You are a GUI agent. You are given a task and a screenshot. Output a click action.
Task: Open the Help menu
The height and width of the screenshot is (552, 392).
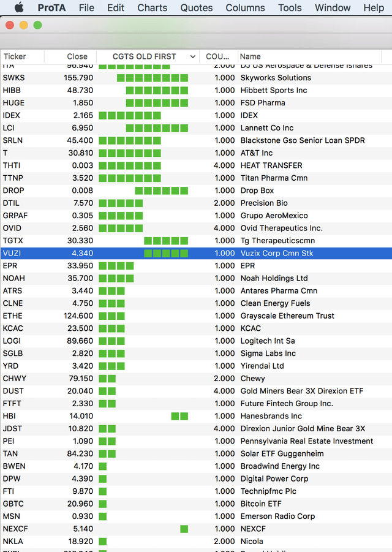coord(374,7)
